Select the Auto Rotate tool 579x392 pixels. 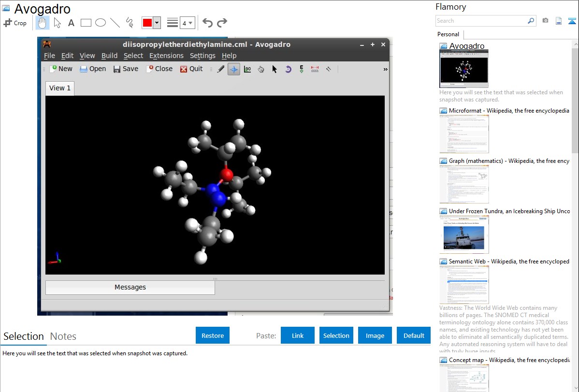click(x=288, y=69)
